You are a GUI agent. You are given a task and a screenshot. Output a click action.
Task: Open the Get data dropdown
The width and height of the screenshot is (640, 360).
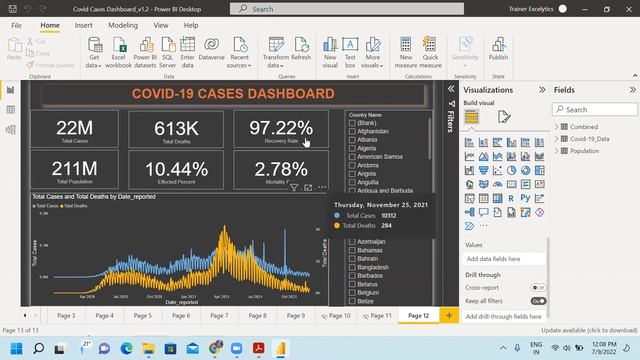[x=94, y=65]
